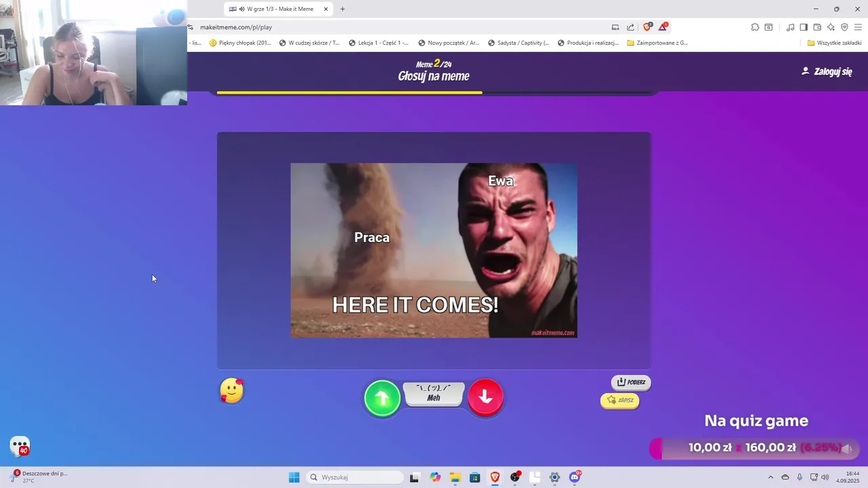Open Task View on the taskbar

(x=414, y=477)
